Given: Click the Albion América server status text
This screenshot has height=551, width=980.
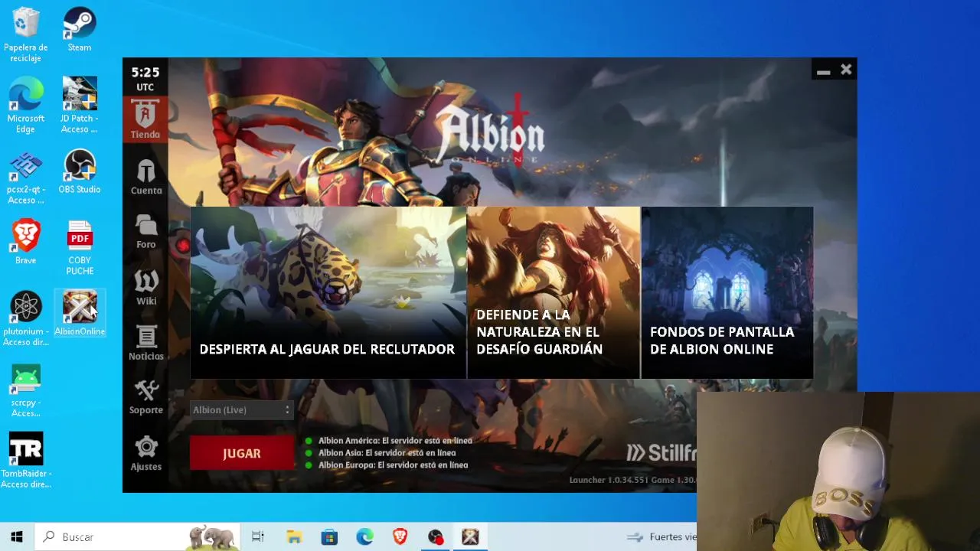Looking at the screenshot, I should (395, 441).
